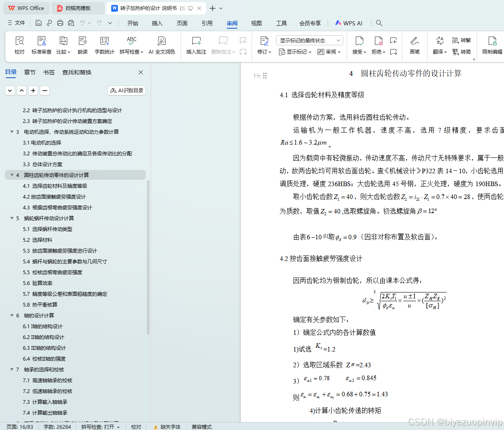Click the search magnifier in the menu bar
This screenshot has width=504, height=430.
coord(379,23)
